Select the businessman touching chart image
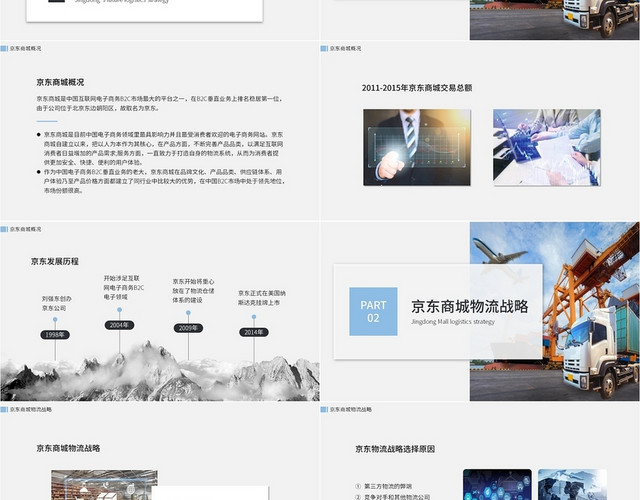 point(417,147)
